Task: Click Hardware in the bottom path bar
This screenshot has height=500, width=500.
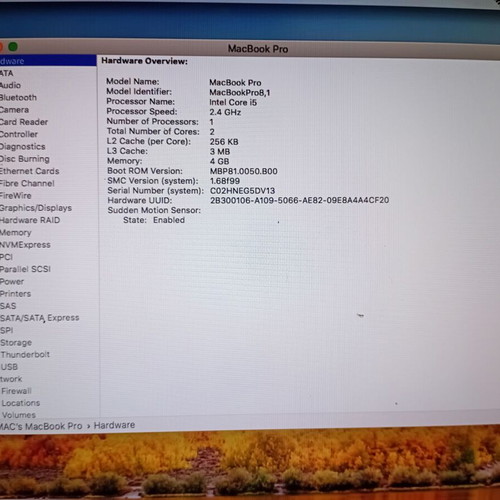Action: pos(114,425)
